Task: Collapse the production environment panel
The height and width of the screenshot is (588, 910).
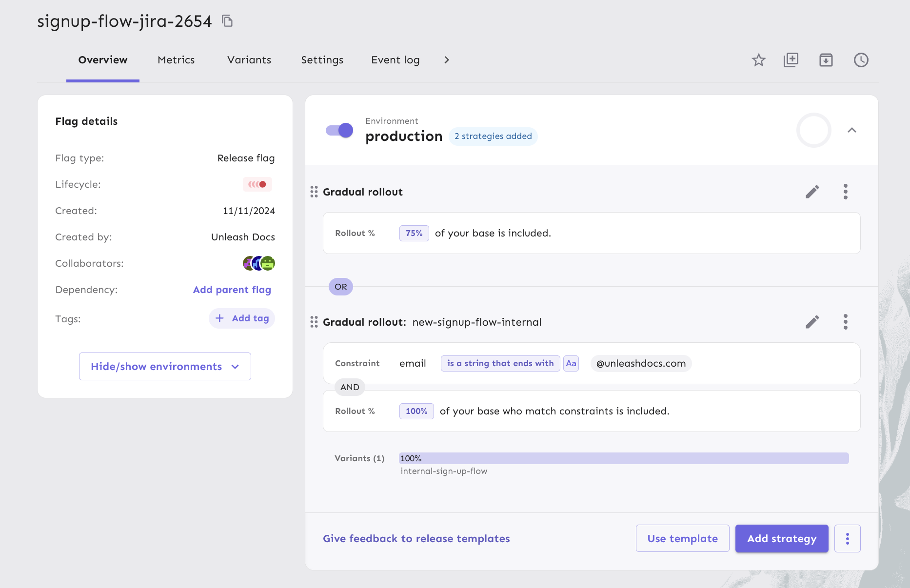Action: coord(851,130)
